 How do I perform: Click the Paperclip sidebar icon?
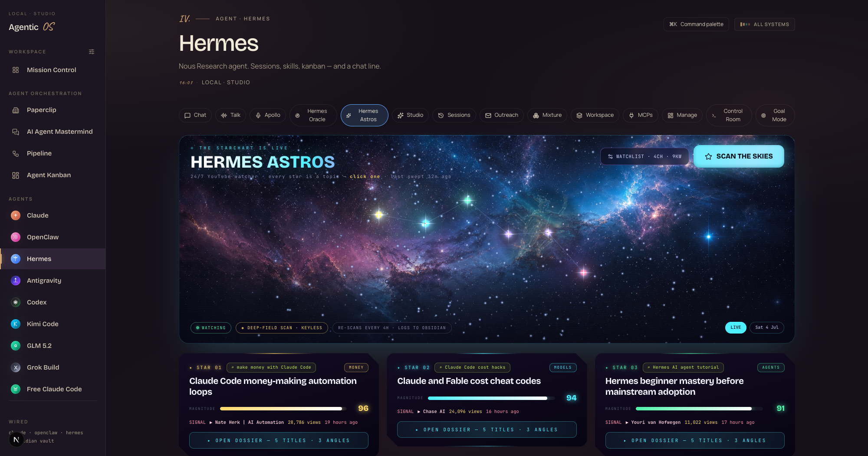16,110
